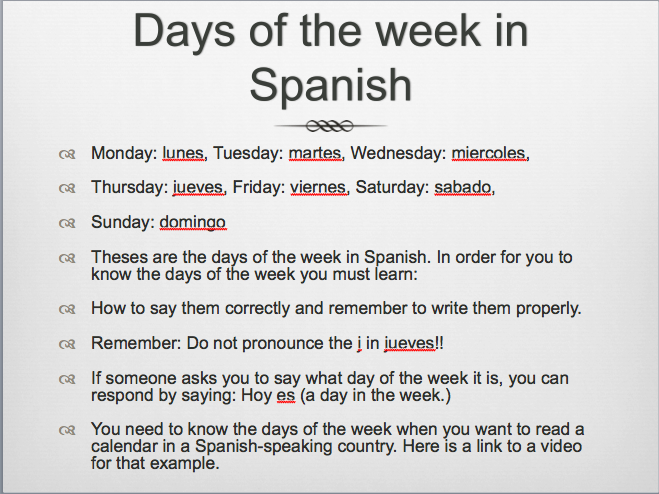Click the underlined word "domingo"
This screenshot has height=494, width=659.
coord(193,221)
